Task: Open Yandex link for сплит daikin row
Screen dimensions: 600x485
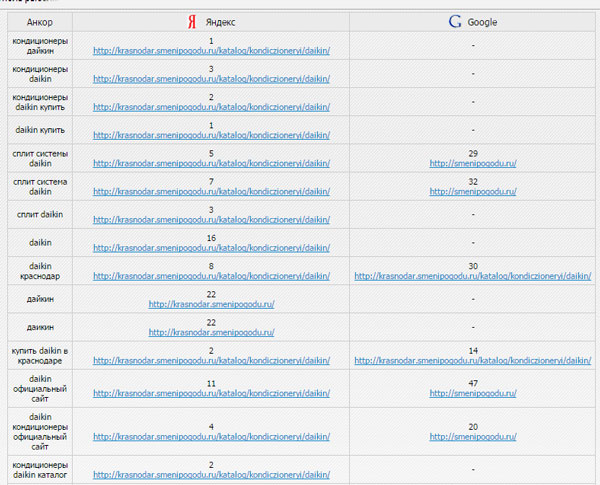Action: (x=211, y=218)
